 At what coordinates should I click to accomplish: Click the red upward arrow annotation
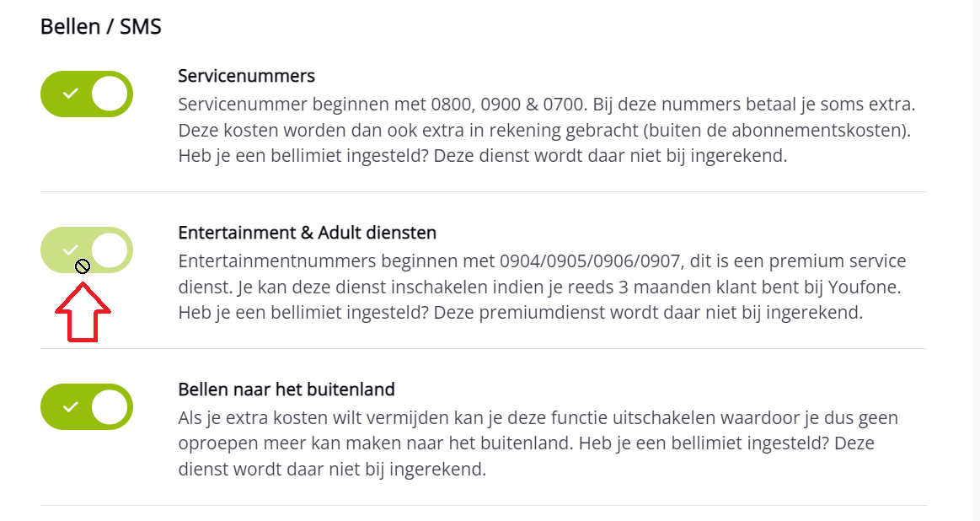[83, 314]
